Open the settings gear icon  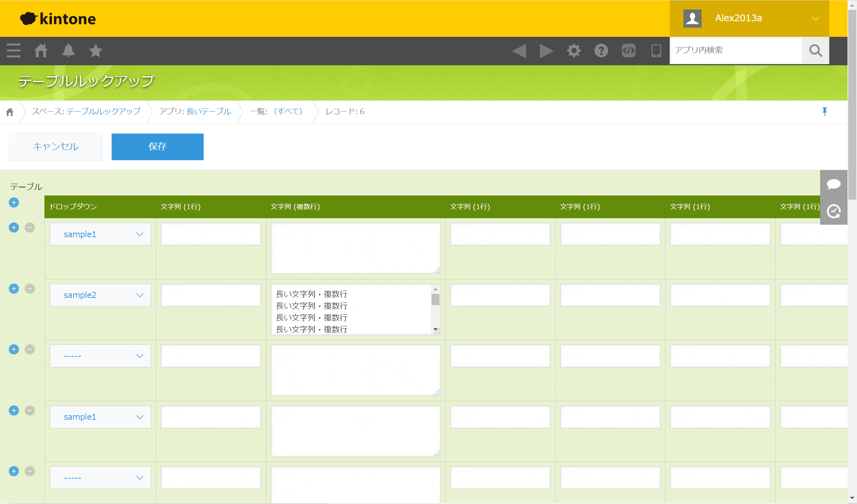574,50
